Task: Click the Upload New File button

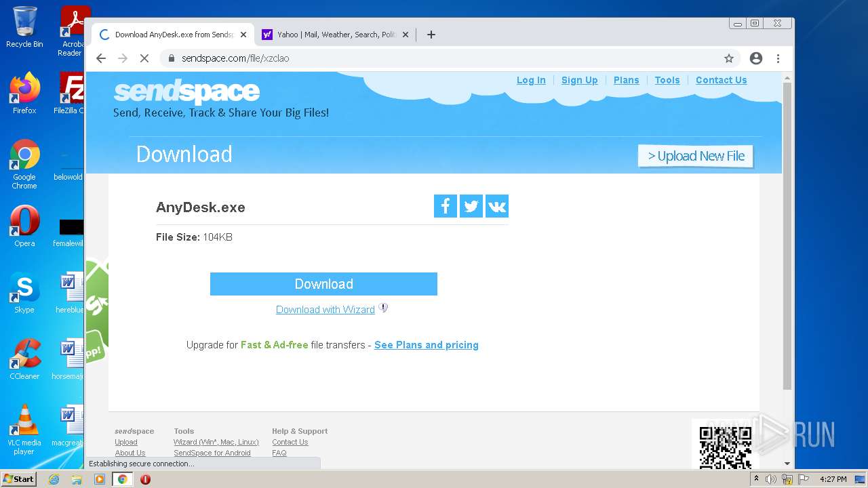Action: pyautogui.click(x=696, y=156)
